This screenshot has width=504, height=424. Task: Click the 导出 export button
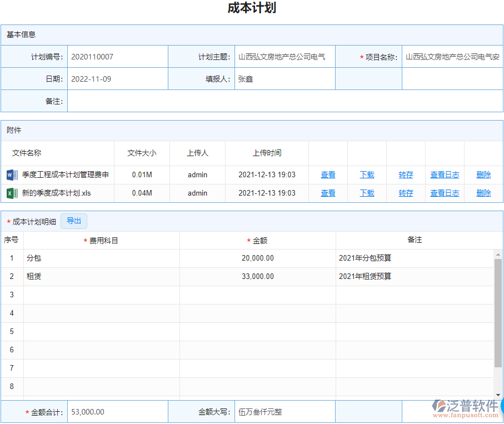[x=74, y=221]
